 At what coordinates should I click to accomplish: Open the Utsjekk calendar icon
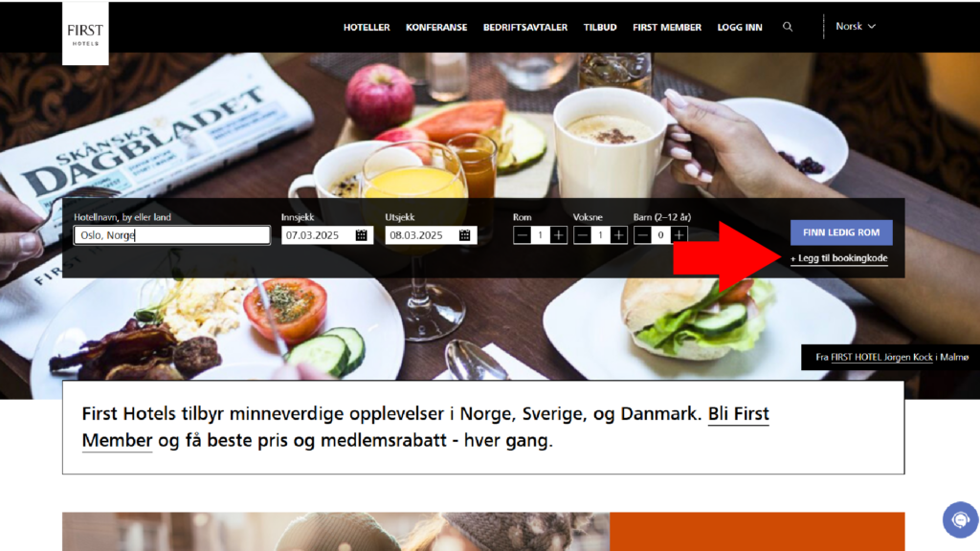[464, 235]
